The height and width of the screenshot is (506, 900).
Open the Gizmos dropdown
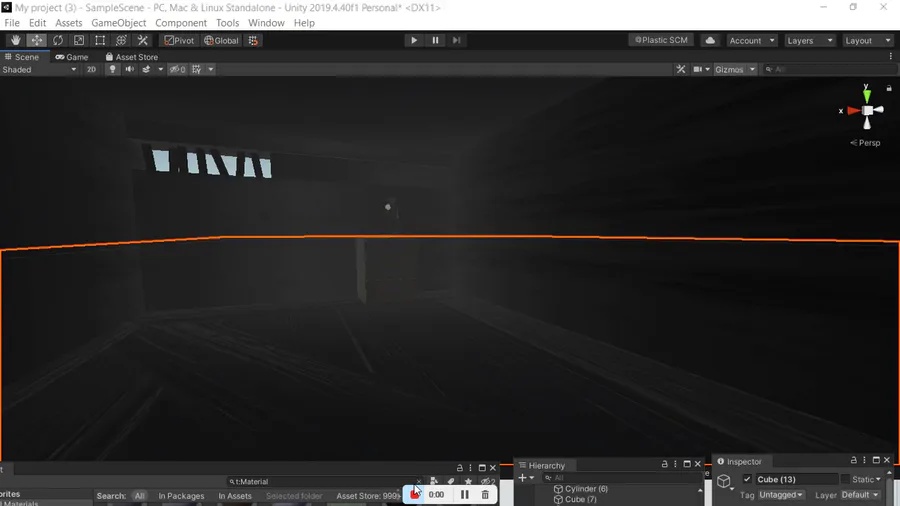[735, 69]
